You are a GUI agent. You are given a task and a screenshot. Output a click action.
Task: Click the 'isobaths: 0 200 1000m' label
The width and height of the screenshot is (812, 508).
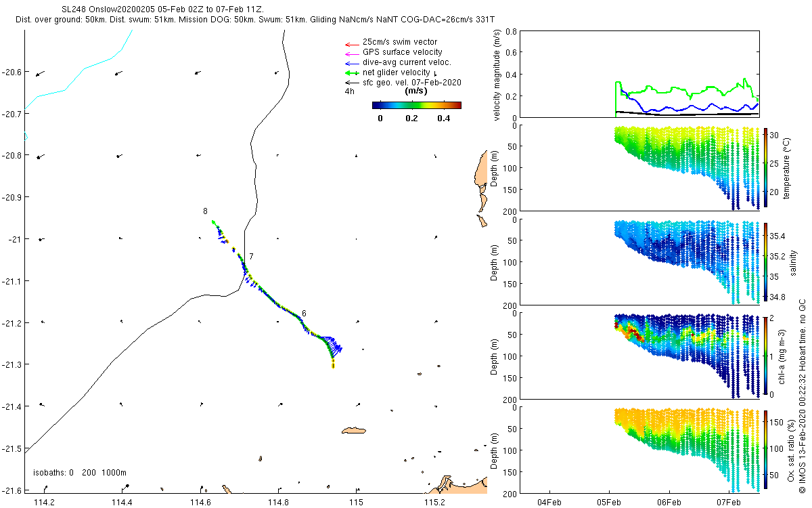(x=79, y=473)
